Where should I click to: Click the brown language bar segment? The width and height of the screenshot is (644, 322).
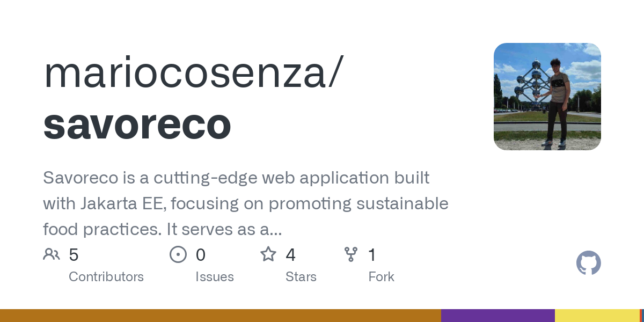click(220, 316)
